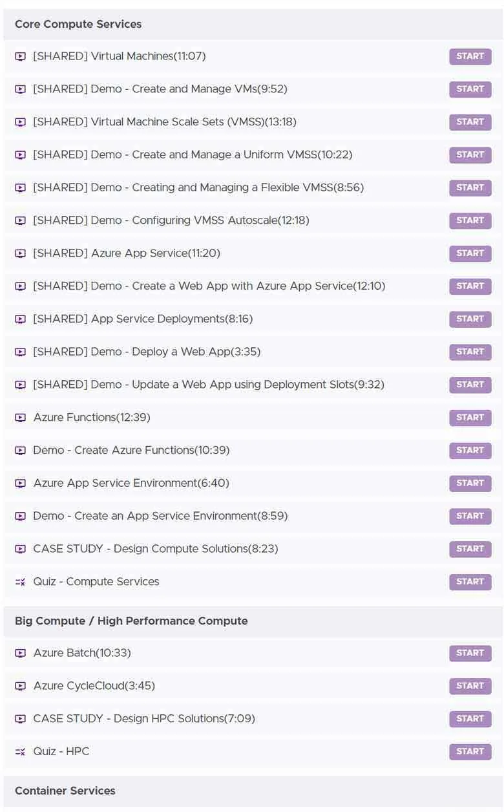The image size is (504, 812).
Task: Start the HPC quiz
Action: pos(470,752)
